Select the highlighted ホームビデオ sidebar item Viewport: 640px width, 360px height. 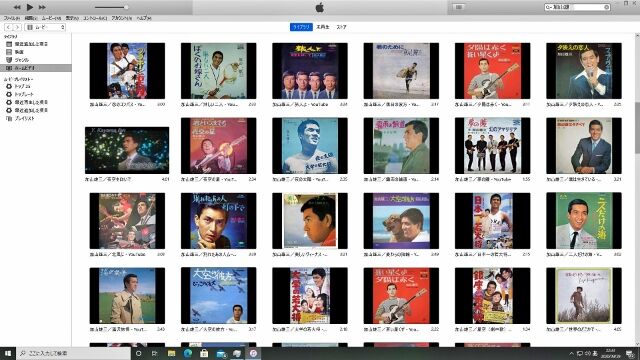point(36,68)
